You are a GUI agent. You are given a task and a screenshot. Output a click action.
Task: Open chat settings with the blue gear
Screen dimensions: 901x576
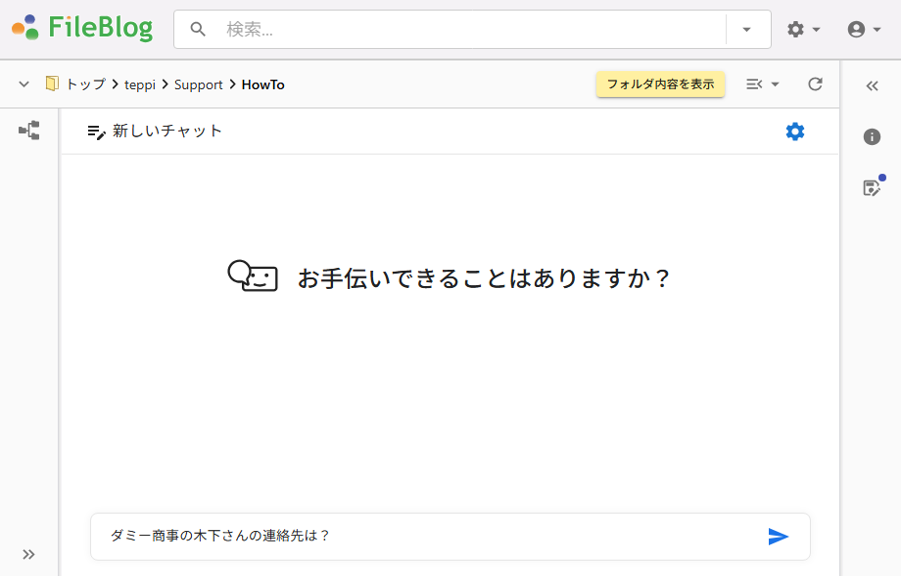coord(795,131)
